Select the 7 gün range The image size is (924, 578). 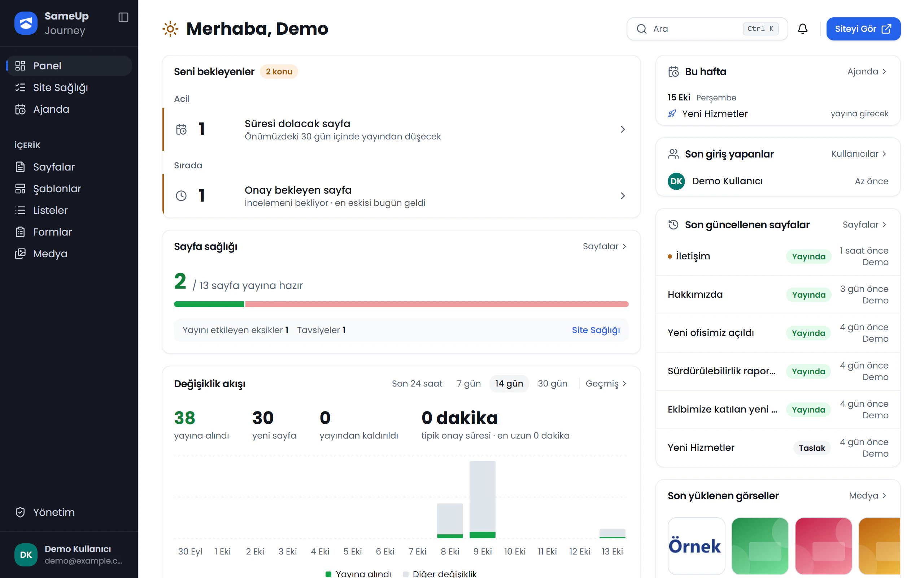(x=468, y=383)
